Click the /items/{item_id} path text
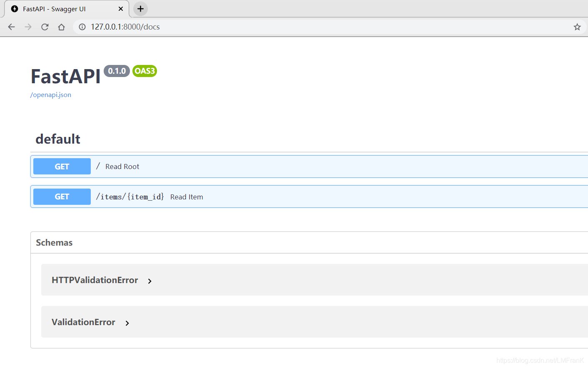This screenshot has width=588, height=368. coord(130,196)
